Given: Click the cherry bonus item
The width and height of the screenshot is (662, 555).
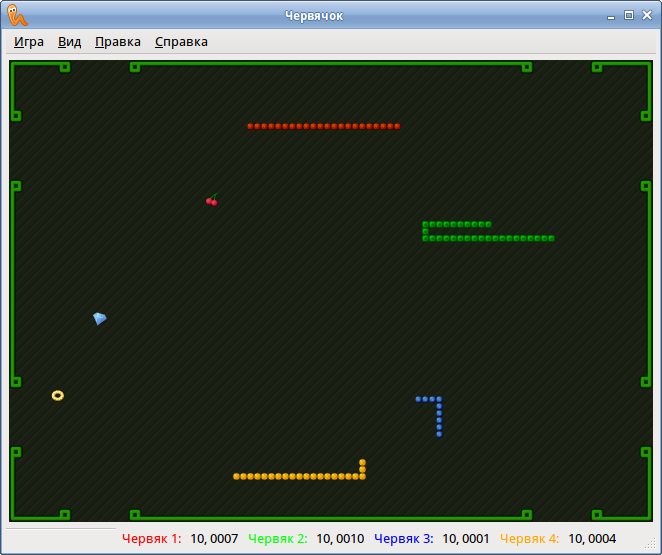Looking at the screenshot, I should (211, 200).
